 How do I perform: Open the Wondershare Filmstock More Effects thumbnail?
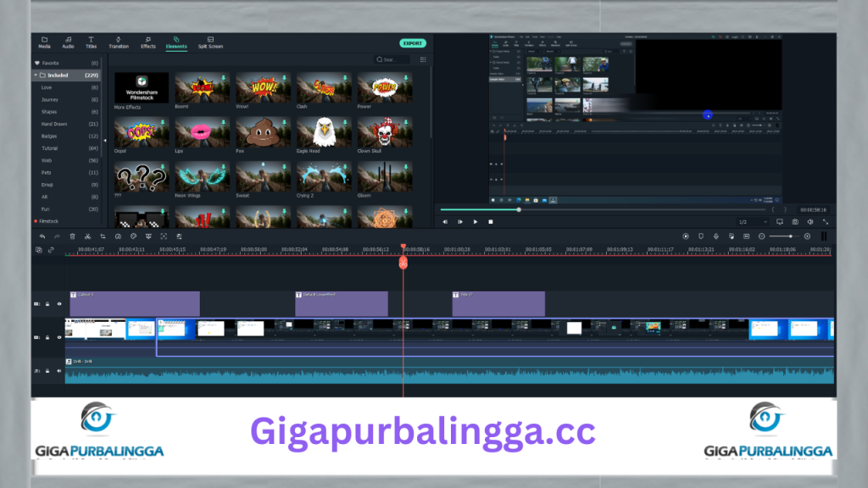tap(142, 87)
